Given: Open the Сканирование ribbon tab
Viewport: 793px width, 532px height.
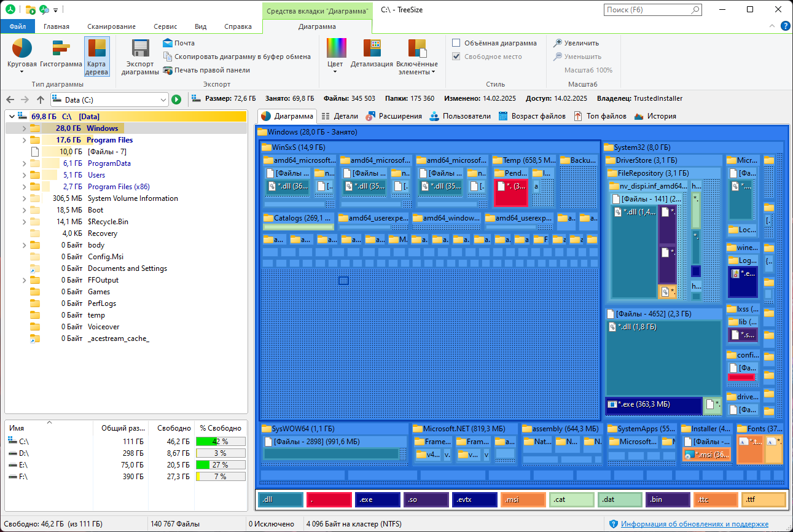Looking at the screenshot, I should coord(111,26).
